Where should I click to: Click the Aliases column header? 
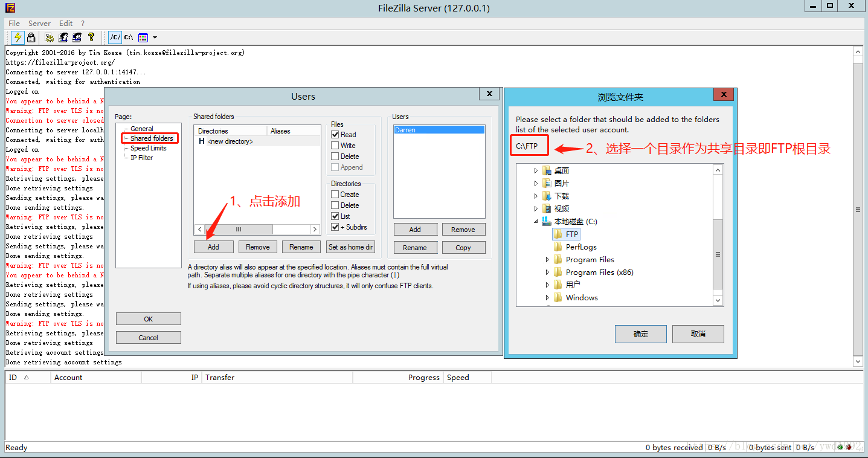tap(294, 131)
